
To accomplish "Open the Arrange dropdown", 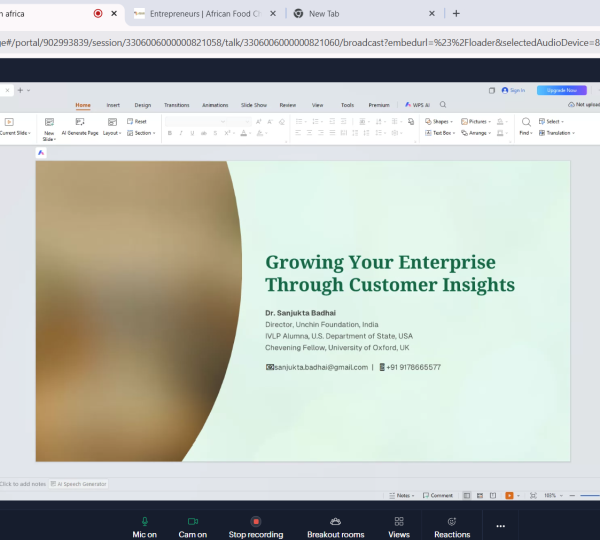I will (476, 133).
